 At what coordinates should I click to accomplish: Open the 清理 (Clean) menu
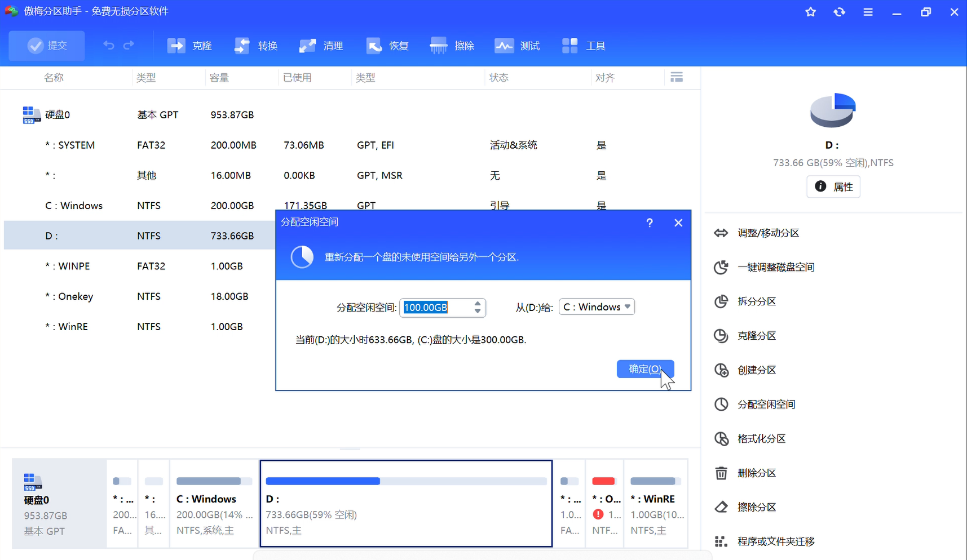[x=321, y=46]
